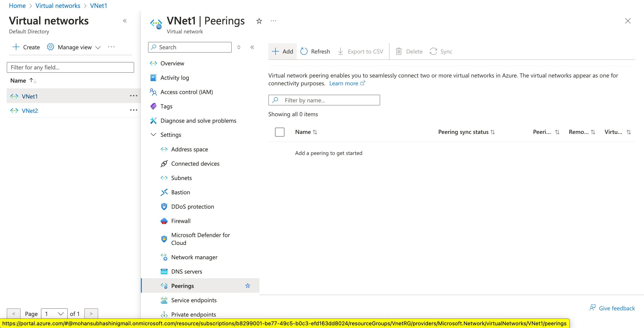Image resolution: width=644 pixels, height=328 pixels.
Task: Click the Refresh icon to reload peerings
Action: tap(304, 51)
